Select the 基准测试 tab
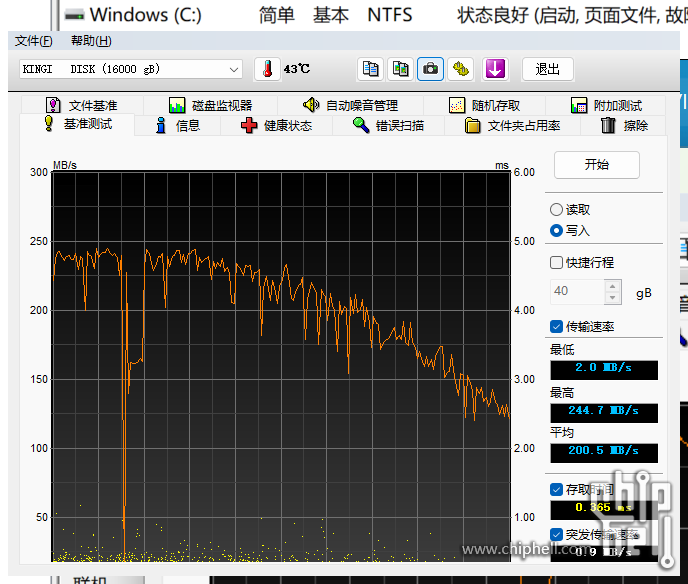Viewport: 688px width, 584px height. click(x=78, y=124)
